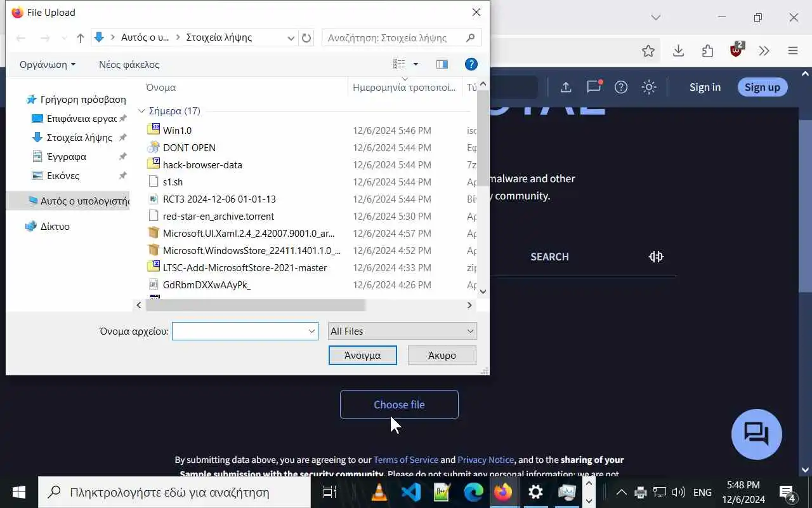The image size is (812, 508).
Task: Bookmark page with star icon
Action: pyautogui.click(x=648, y=51)
